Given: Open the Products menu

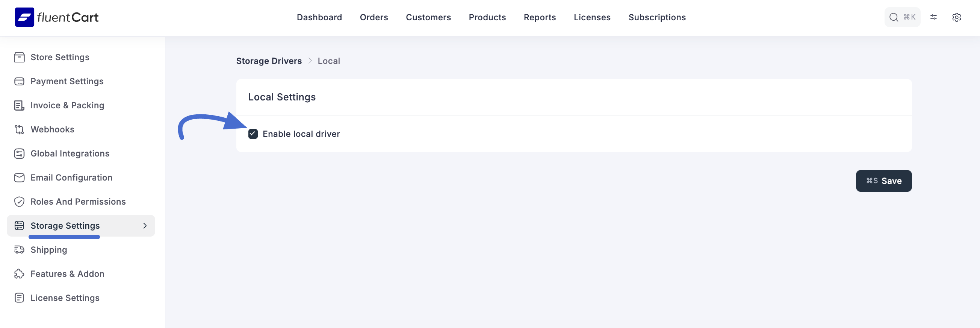Looking at the screenshot, I should [487, 18].
